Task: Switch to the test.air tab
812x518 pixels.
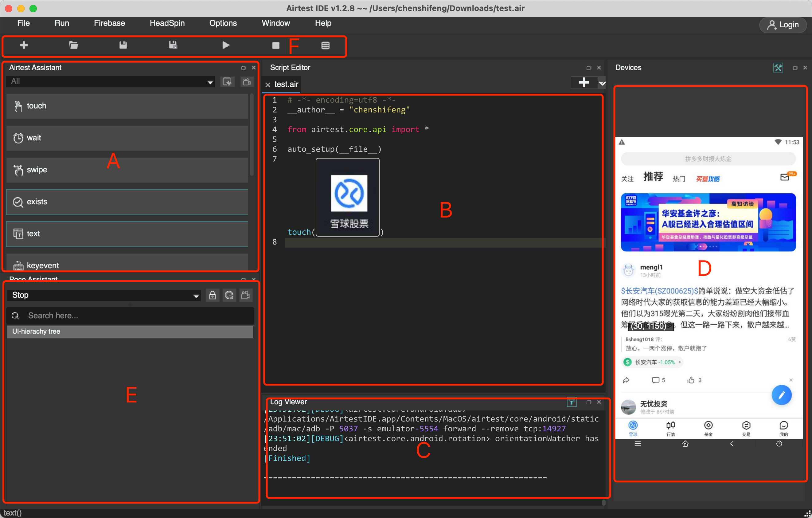Action: pyautogui.click(x=286, y=84)
